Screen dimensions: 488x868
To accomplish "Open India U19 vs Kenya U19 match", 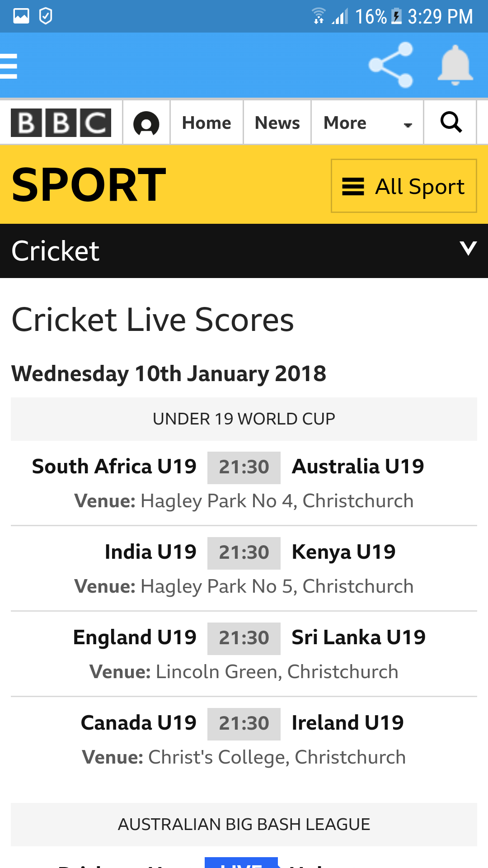I will point(244,553).
